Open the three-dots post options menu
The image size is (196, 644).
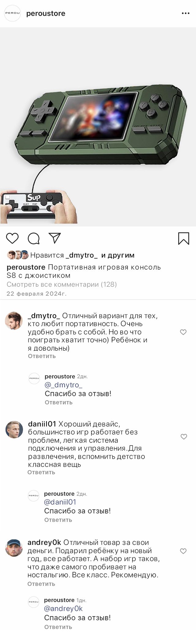pos(186,13)
